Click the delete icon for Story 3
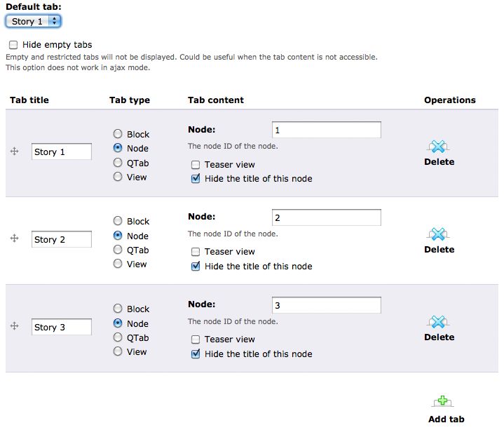This screenshot has width=504, height=430. 438,322
